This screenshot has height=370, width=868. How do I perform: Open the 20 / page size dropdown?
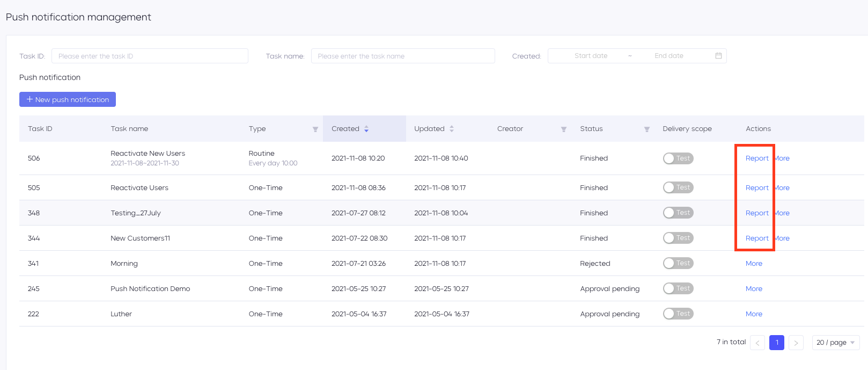click(836, 343)
